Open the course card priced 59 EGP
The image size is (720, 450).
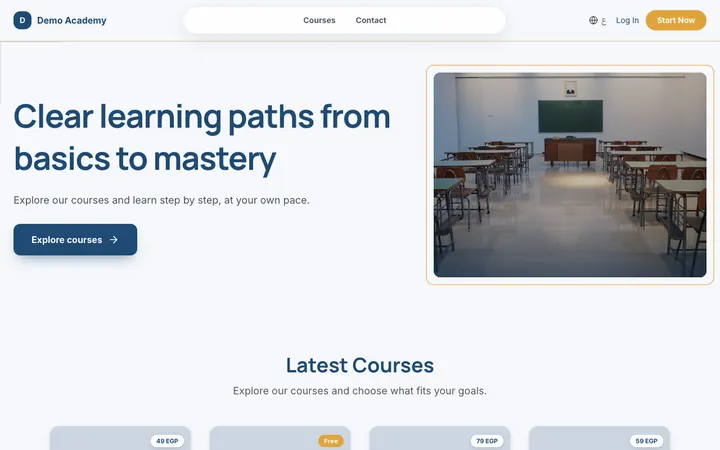(599, 438)
